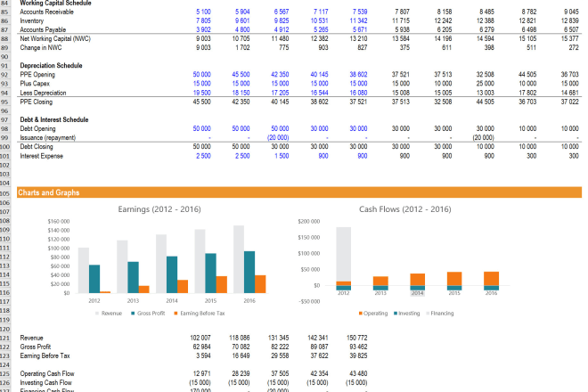The image size is (588, 392).
Task: Select the PPE Opening label cell
Action: (x=37, y=75)
